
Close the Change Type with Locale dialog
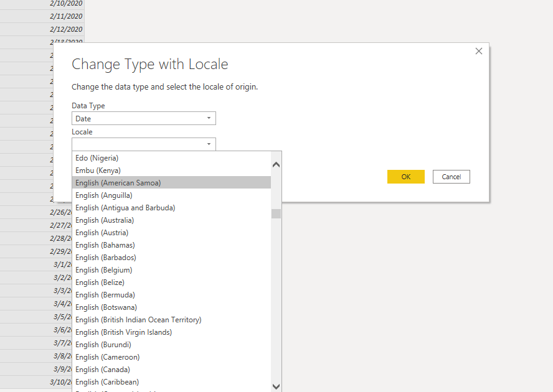click(x=478, y=51)
